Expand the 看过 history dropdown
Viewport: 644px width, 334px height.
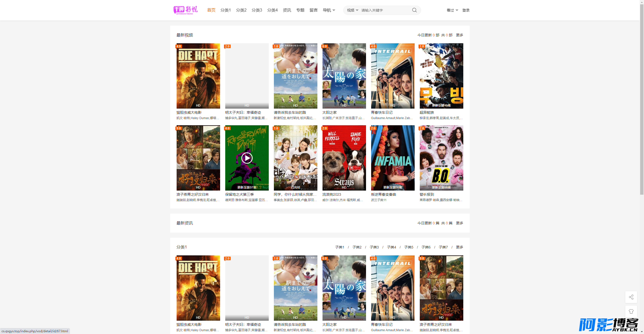452,10
